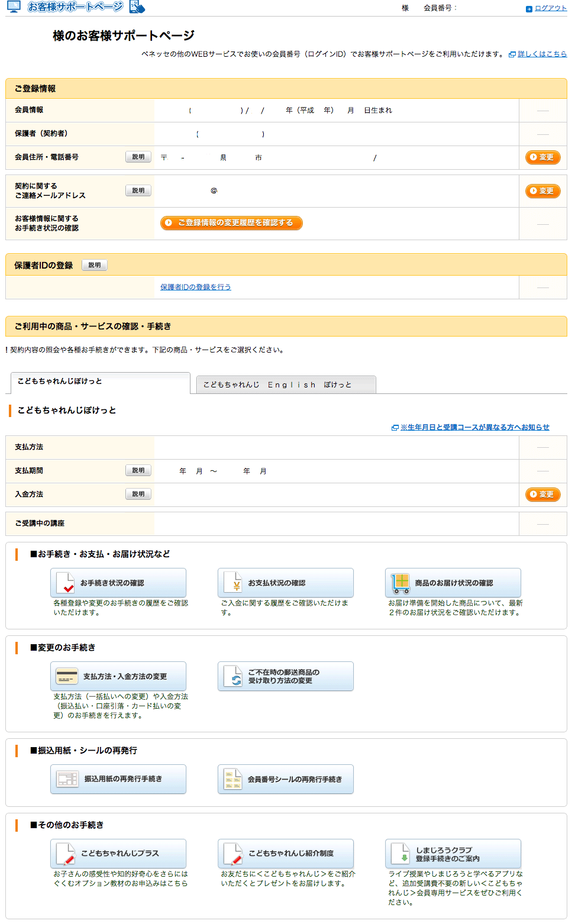Click the monitor icon beside お客様サポートページ
575x924 pixels.
pos(12,7)
